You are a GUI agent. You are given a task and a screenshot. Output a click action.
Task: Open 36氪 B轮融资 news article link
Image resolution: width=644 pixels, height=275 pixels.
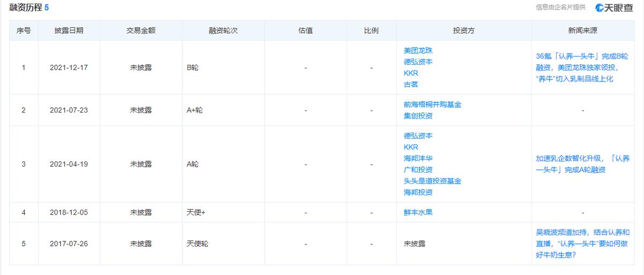pyautogui.click(x=582, y=68)
